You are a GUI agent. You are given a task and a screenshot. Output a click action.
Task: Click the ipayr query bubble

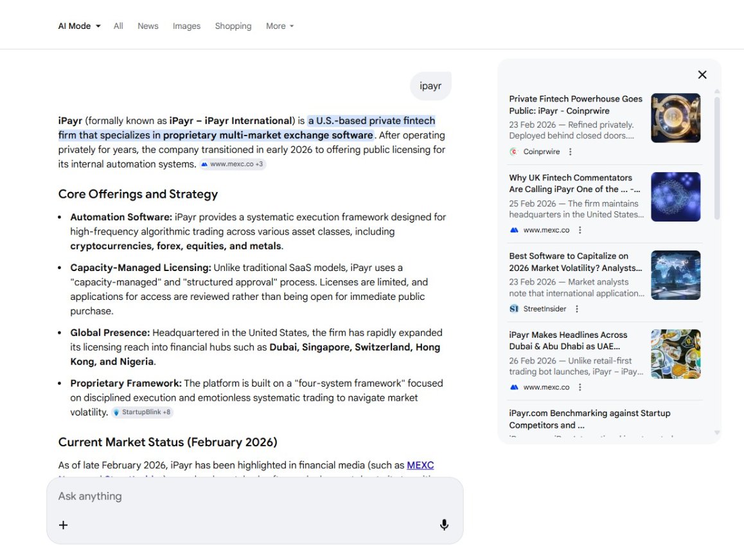click(430, 86)
